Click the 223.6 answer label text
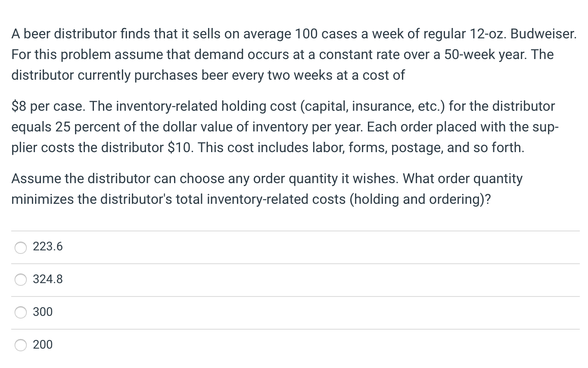 (x=48, y=247)
